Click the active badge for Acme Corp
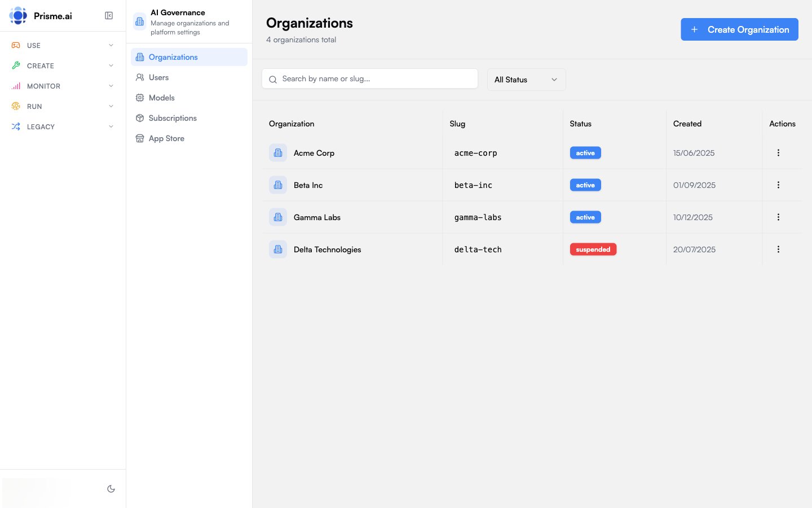Image resolution: width=812 pixels, height=508 pixels. tap(585, 153)
